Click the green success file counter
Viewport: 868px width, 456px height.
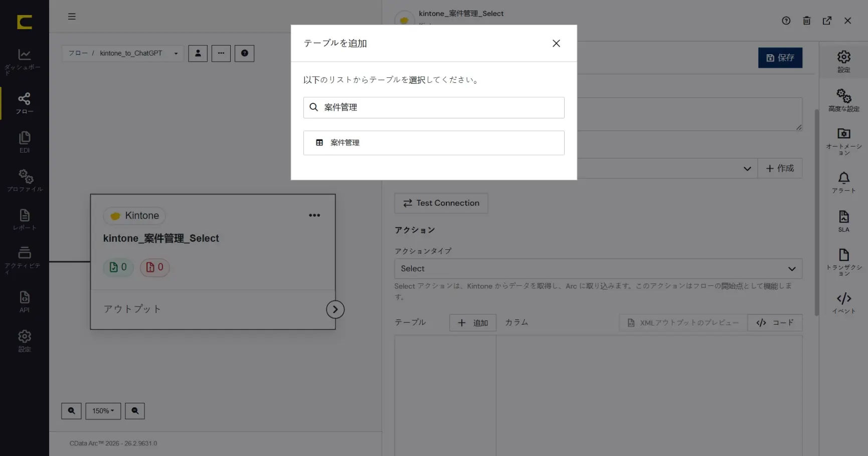(x=118, y=267)
